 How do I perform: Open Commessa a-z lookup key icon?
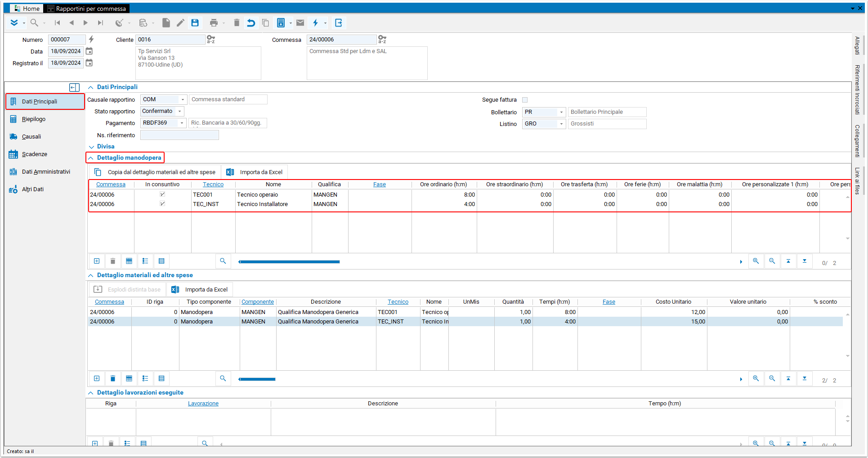[382, 40]
